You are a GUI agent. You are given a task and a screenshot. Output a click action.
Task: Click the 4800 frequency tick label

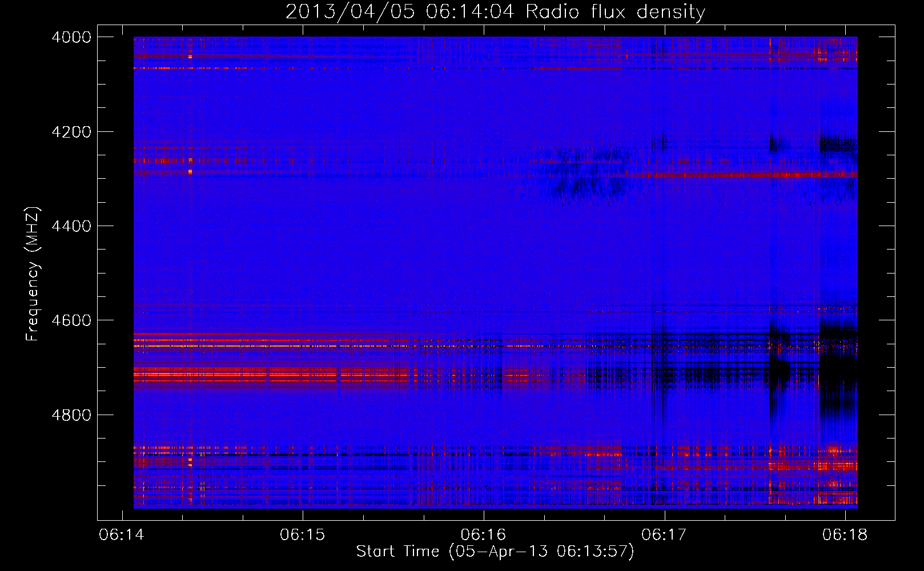click(x=71, y=415)
